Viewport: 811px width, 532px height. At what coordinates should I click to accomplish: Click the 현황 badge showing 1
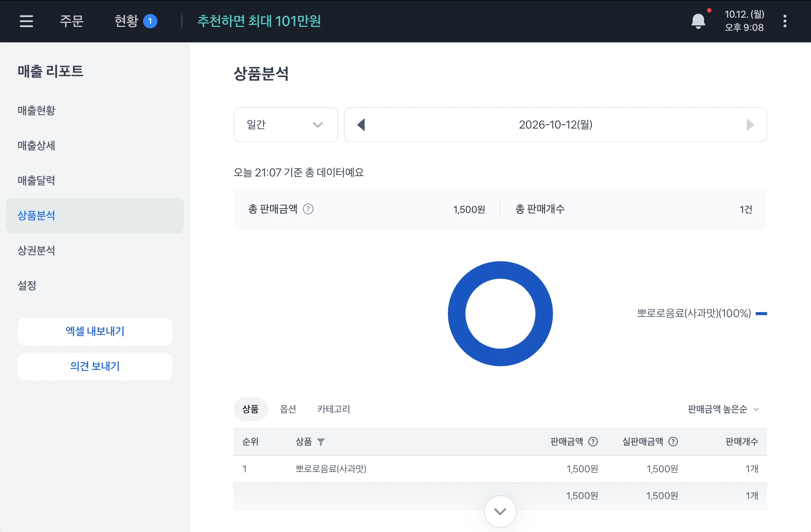[150, 21]
